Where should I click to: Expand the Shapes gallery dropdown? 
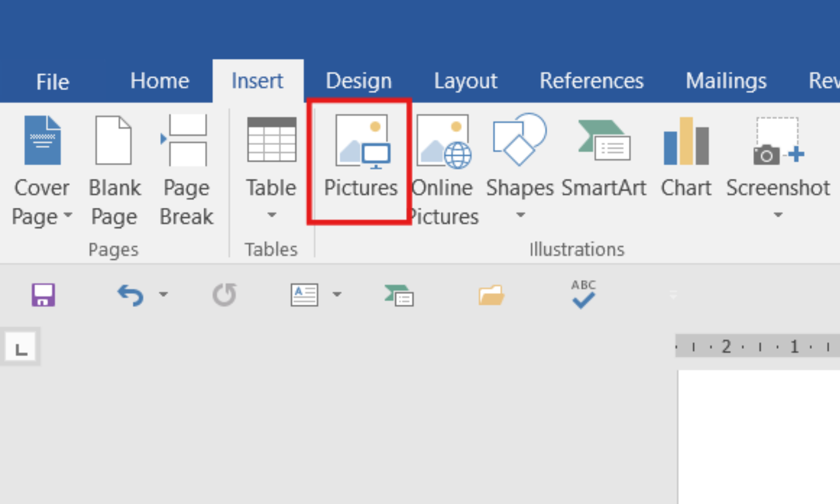[x=520, y=214]
